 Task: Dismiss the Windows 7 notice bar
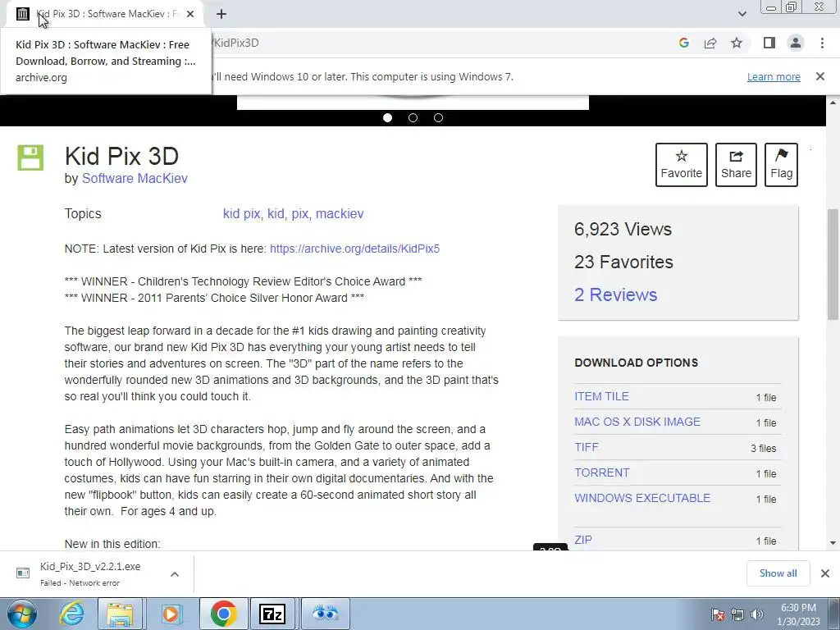click(820, 76)
